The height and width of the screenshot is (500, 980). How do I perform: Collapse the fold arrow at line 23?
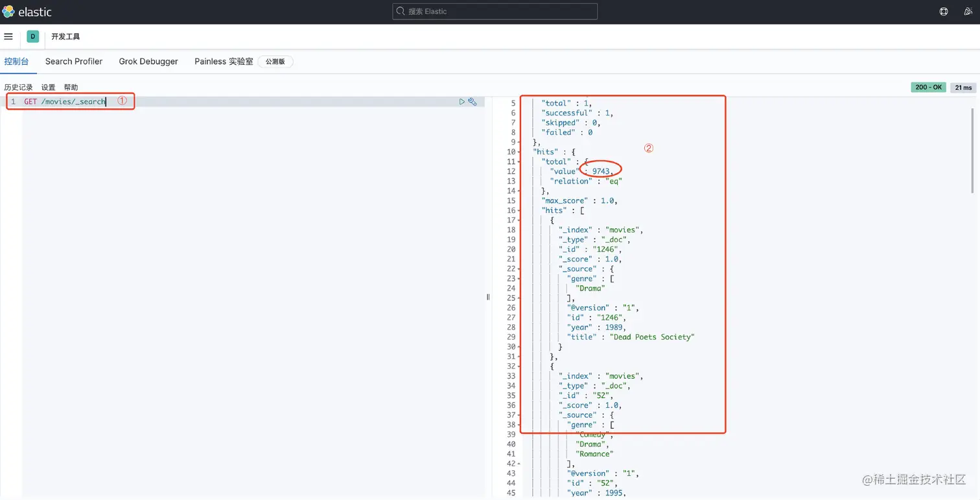coord(519,278)
